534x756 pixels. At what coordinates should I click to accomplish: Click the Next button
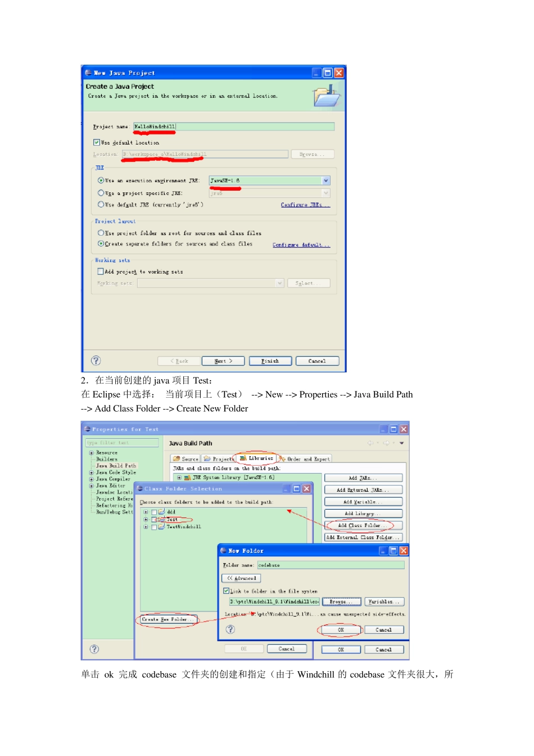point(224,361)
